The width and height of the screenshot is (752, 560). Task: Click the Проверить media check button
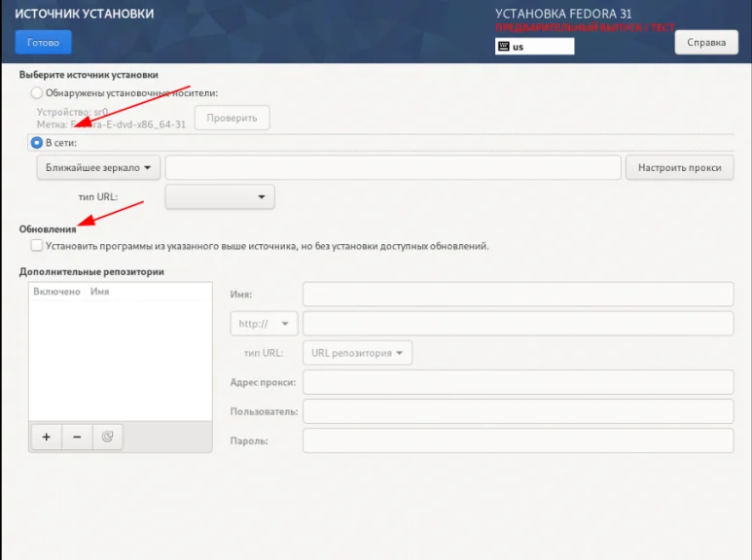pyautogui.click(x=232, y=118)
